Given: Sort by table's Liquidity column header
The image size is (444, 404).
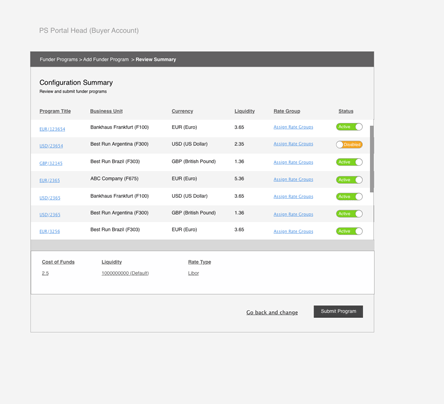Looking at the screenshot, I should pyautogui.click(x=244, y=111).
